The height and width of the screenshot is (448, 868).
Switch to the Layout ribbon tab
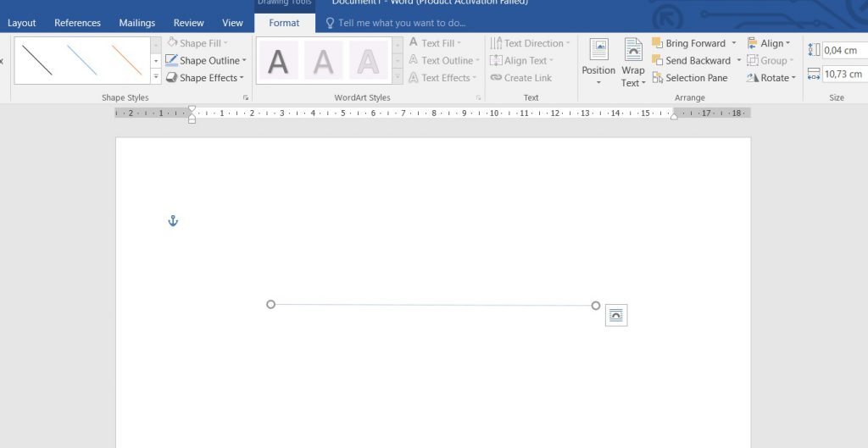(21, 23)
